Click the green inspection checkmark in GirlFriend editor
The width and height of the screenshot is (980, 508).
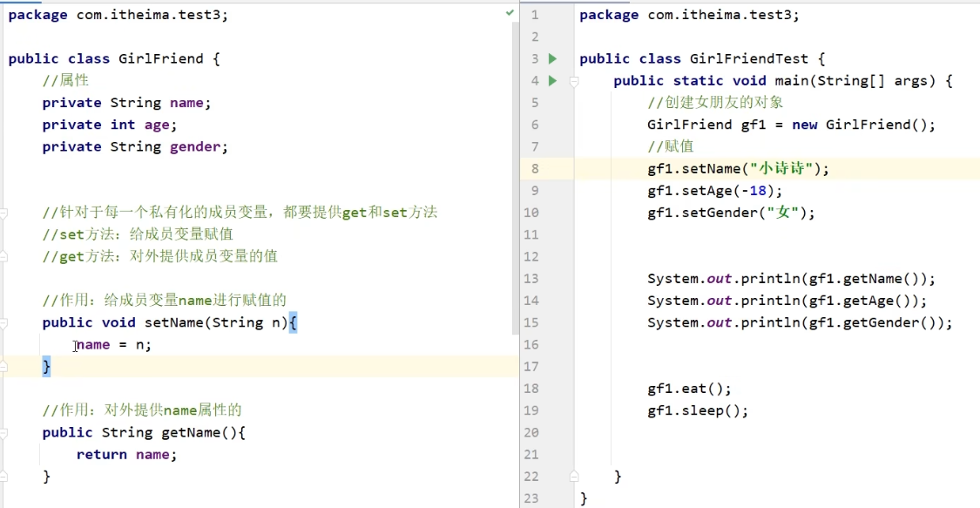[x=510, y=12]
